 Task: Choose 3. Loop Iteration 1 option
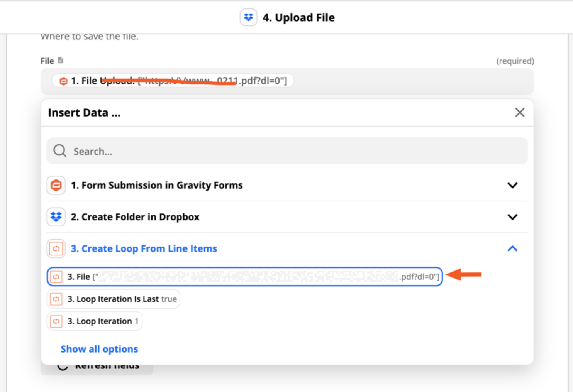pyautogui.click(x=95, y=321)
